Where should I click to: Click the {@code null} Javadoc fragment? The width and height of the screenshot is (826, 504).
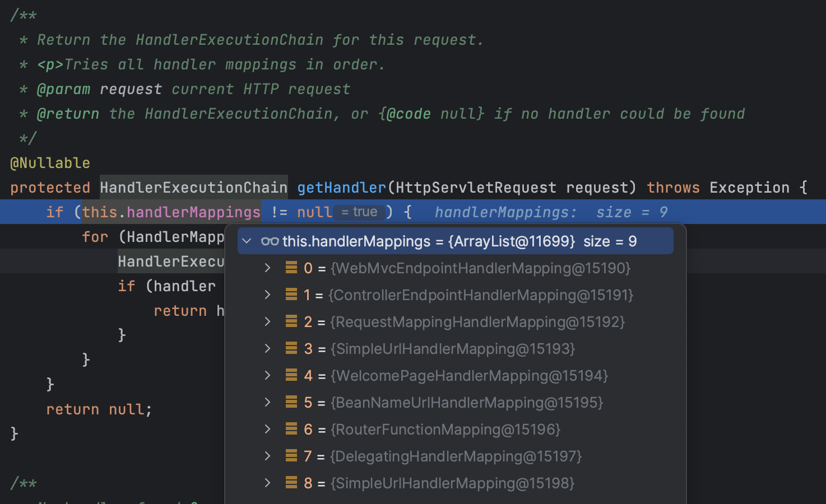coord(431,114)
